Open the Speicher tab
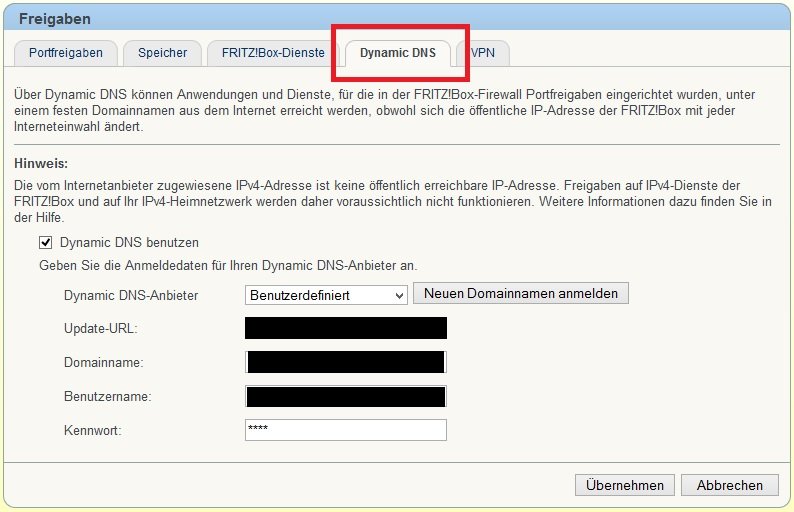 pos(163,53)
